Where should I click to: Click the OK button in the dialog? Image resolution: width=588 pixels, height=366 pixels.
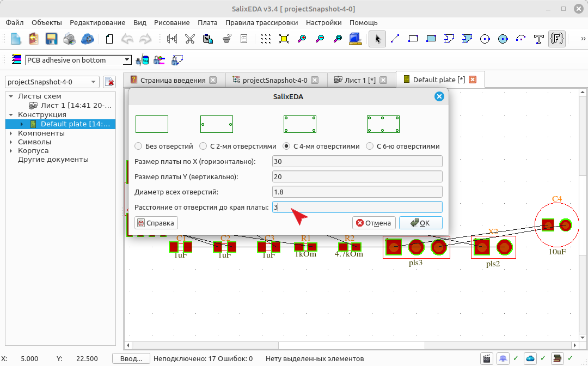click(421, 223)
